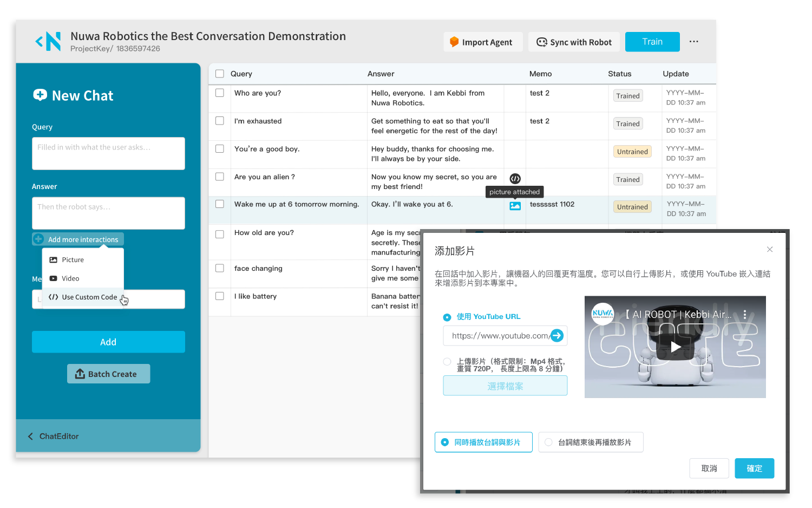The height and width of the screenshot is (508, 812).
Task: Check the 'Wake me up at 6' row checkbox
Action: (220, 204)
